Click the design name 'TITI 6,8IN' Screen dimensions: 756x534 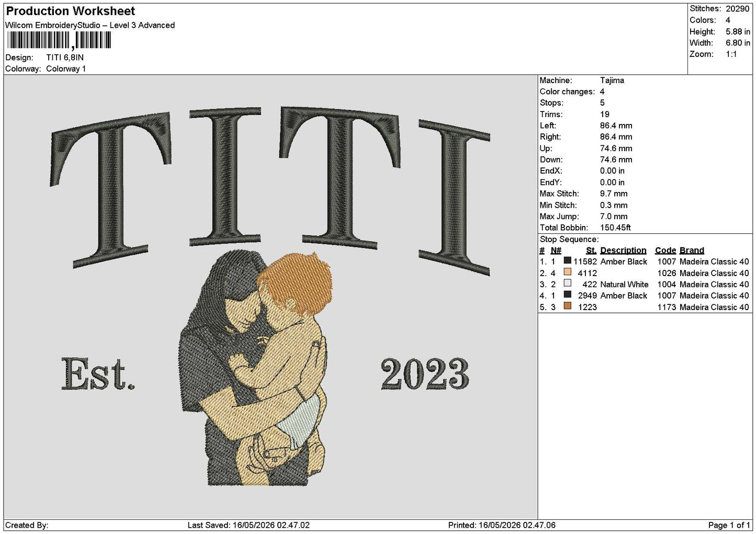click(65, 58)
